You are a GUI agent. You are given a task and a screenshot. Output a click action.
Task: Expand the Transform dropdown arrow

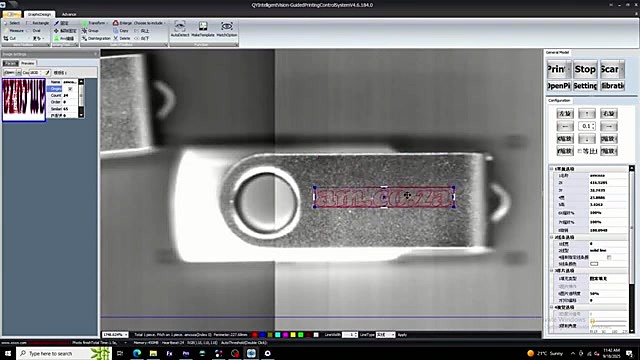[107, 23]
